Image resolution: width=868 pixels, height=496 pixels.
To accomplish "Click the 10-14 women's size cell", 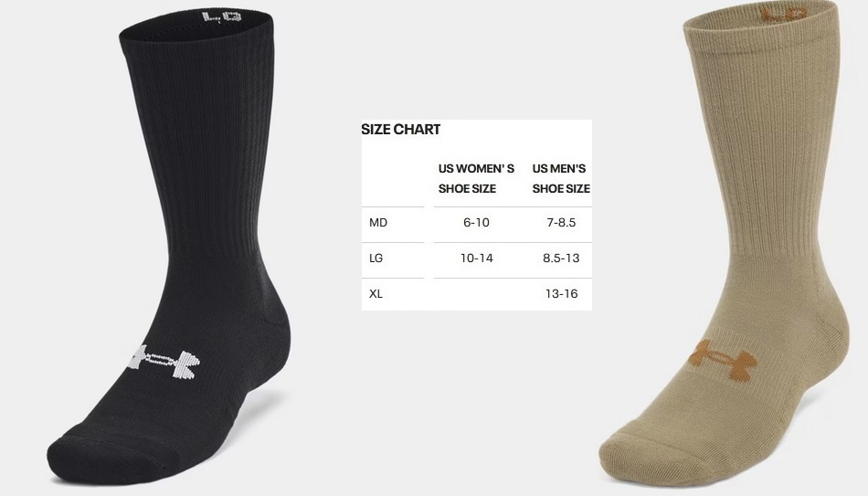I will pos(477,258).
